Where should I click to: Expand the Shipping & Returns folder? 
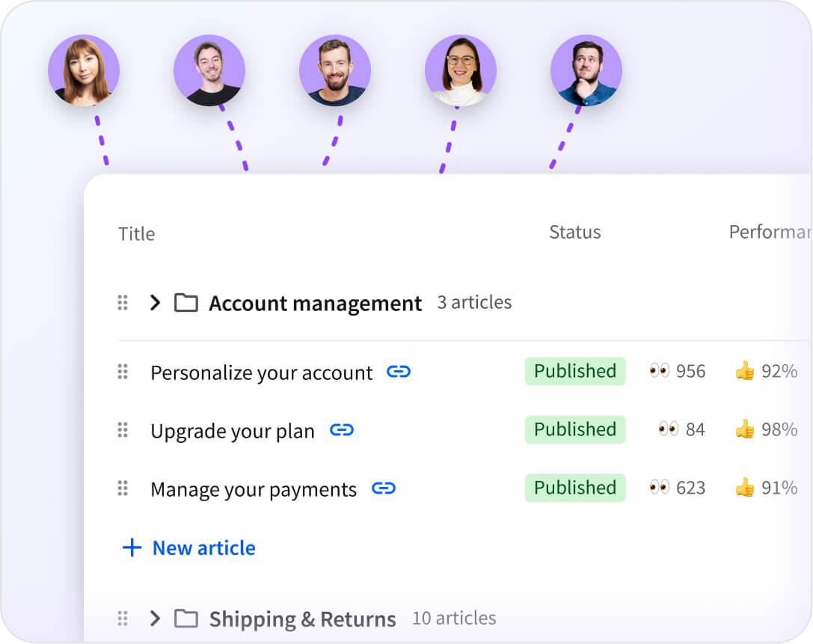155,619
